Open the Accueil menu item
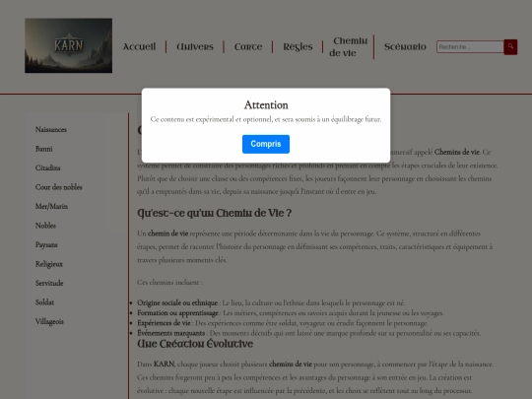 point(139,47)
